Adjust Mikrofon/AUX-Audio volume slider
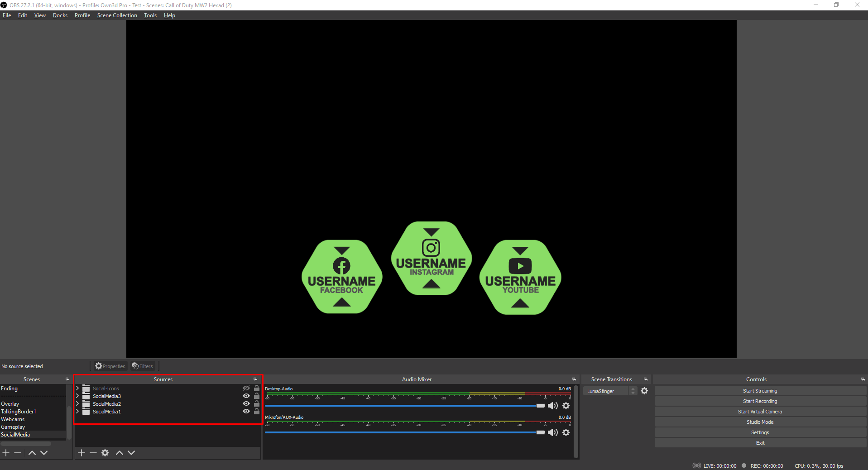 pos(405,432)
